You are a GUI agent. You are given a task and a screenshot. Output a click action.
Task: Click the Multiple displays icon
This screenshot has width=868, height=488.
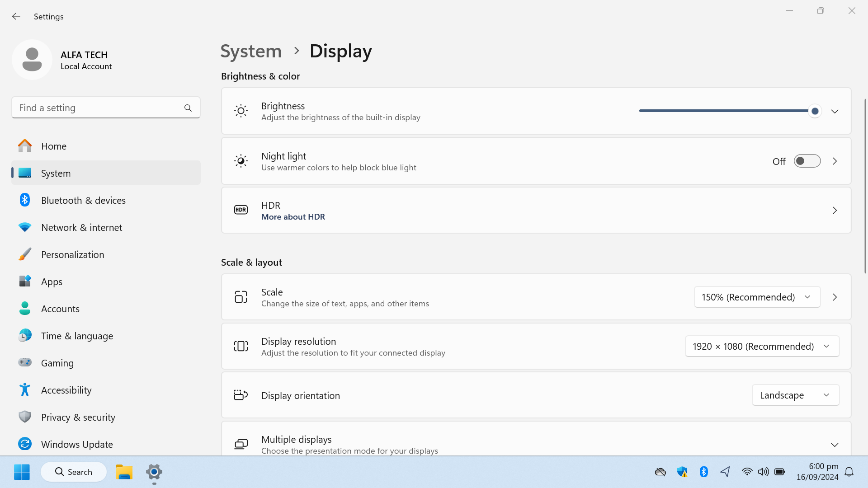[x=241, y=444]
